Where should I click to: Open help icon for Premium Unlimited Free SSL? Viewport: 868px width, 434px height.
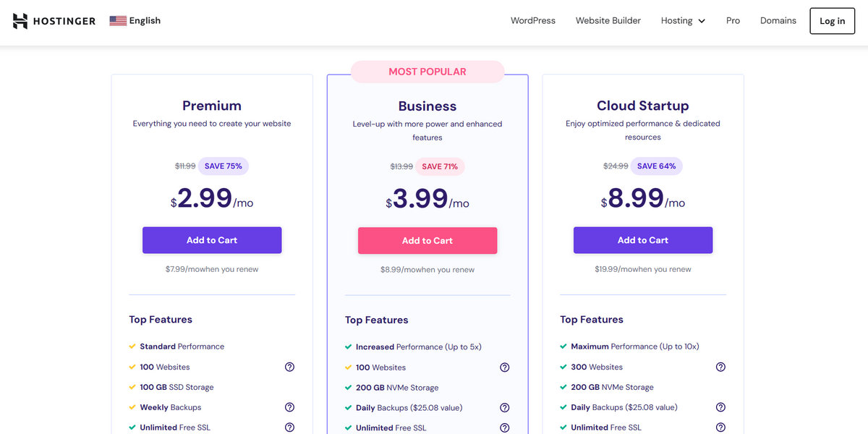click(289, 427)
